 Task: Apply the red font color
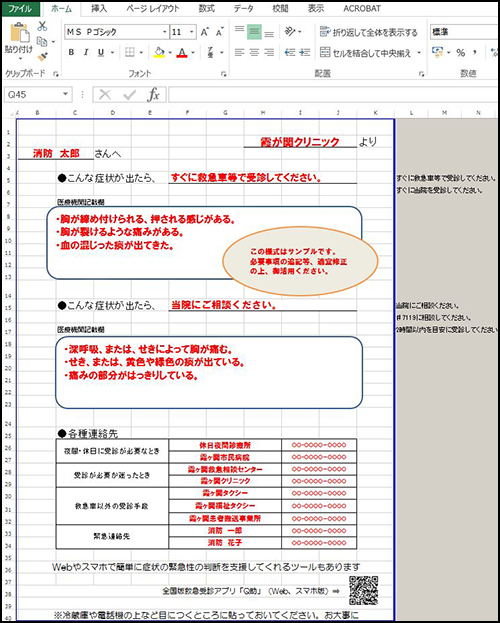click(x=182, y=52)
